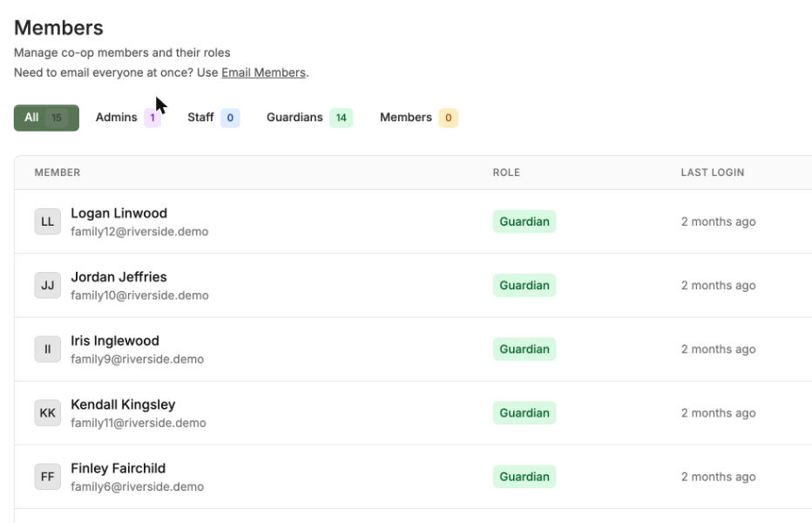Click the Guardian badge for Iris Inglewood

(524, 350)
